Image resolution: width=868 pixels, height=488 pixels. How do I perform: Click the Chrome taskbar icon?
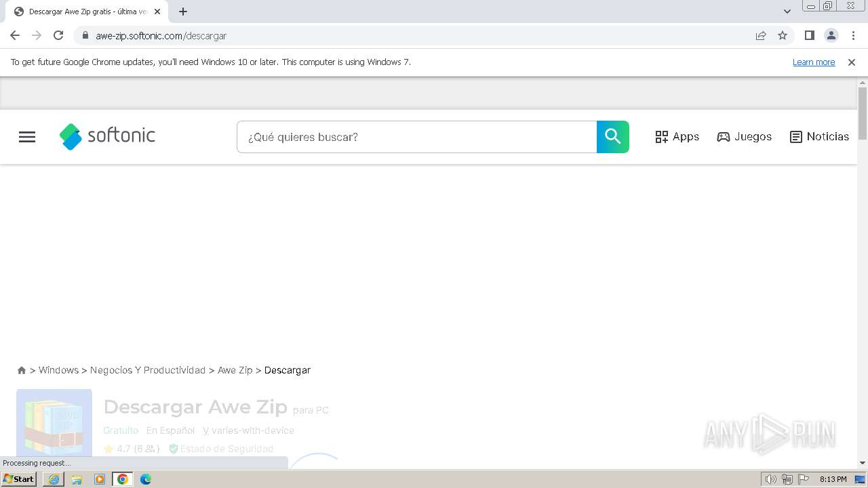point(123,479)
